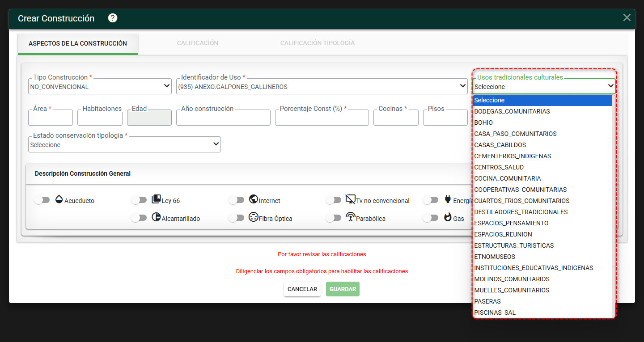Enable the Gas switch

431,218
